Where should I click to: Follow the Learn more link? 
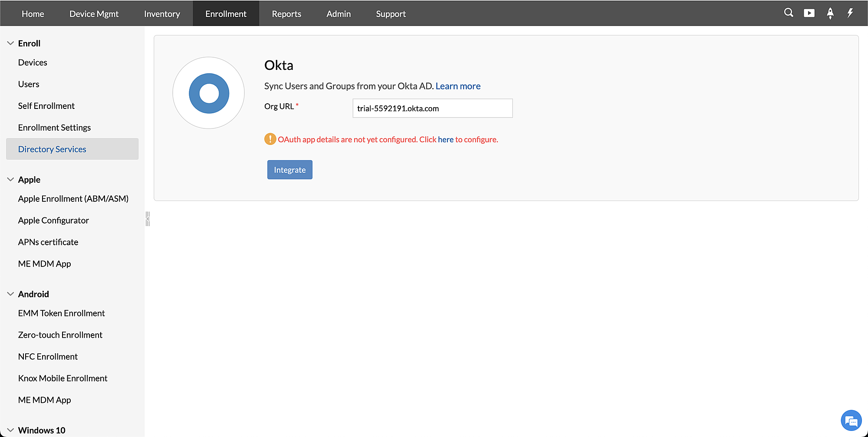(458, 86)
